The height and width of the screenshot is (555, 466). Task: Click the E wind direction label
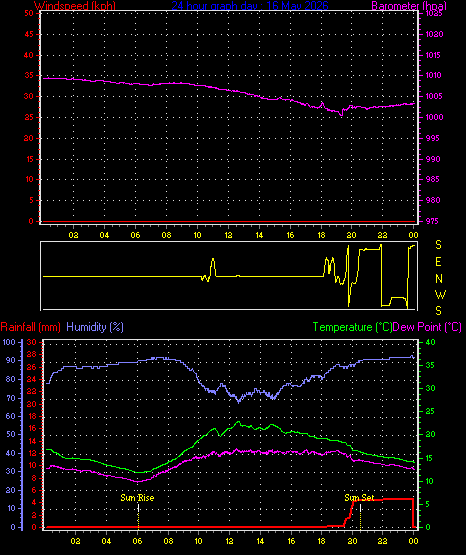click(438, 262)
